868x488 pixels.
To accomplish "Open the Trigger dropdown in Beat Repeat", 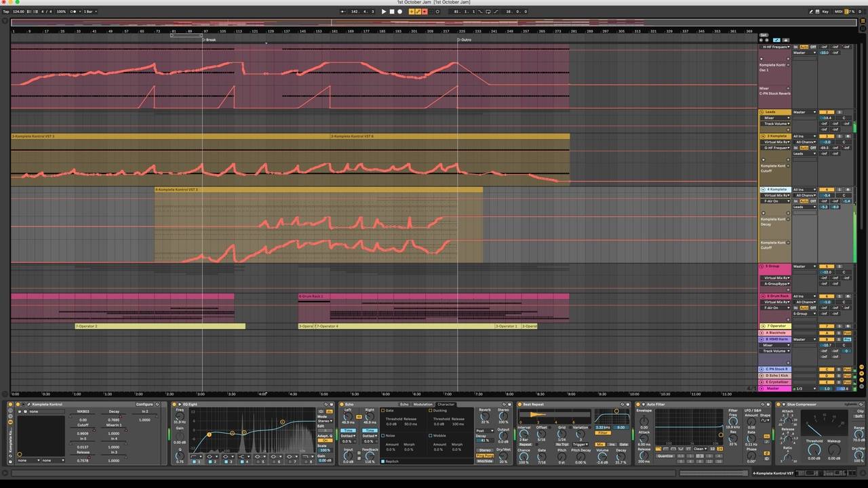I will coord(581,444).
